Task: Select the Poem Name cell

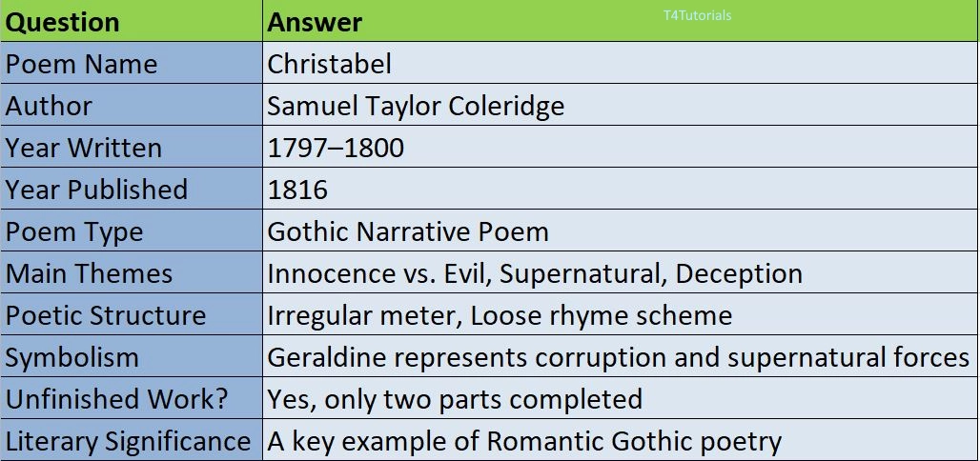Action: (132, 63)
